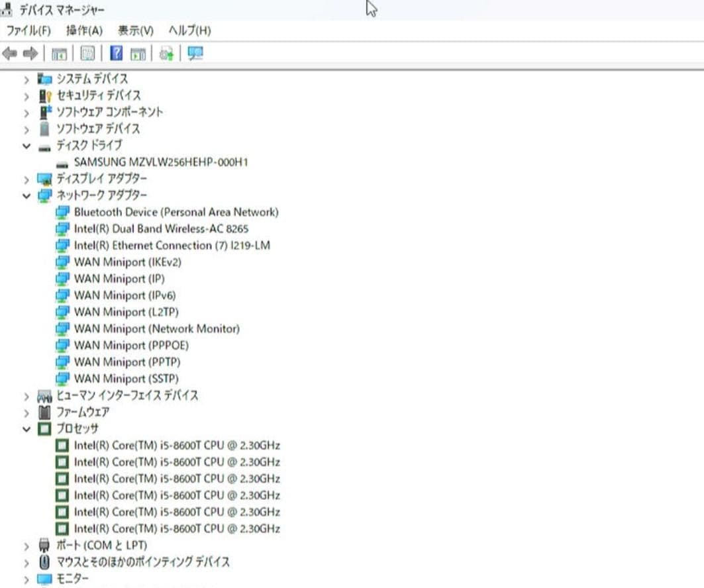The height and width of the screenshot is (588, 704).
Task: Select the first Intel Core i5-8600T processor
Action: coord(176,445)
